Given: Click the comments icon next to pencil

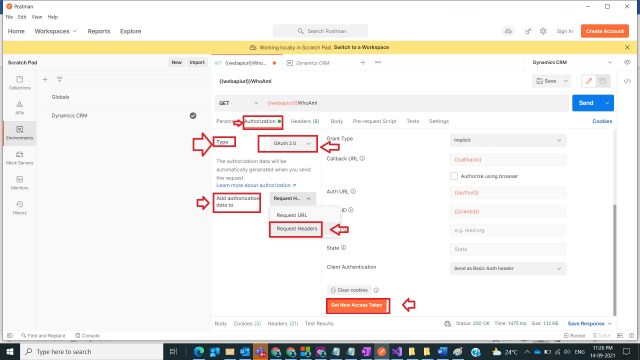Looking at the screenshot, I should pyautogui.click(x=602, y=81).
